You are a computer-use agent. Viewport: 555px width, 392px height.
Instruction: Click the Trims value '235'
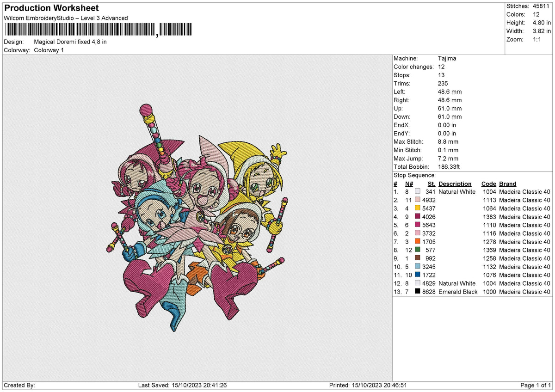[443, 84]
